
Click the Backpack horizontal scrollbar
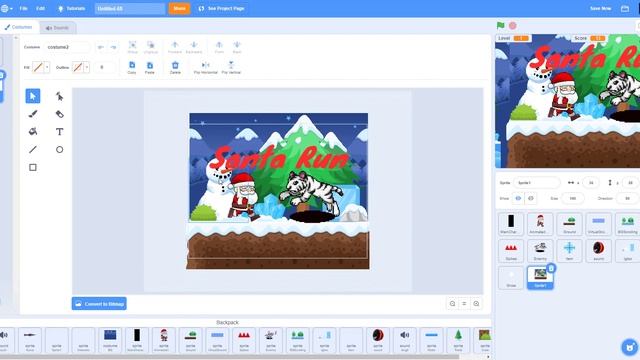(x=229, y=357)
